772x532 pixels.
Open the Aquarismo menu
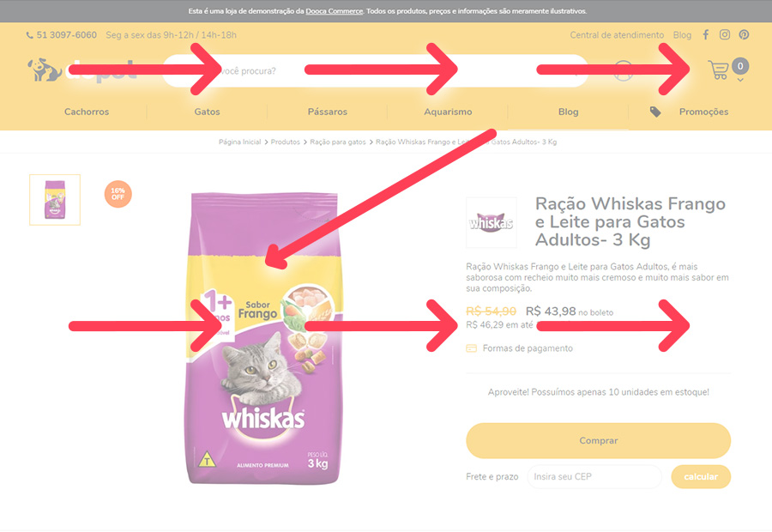point(448,112)
